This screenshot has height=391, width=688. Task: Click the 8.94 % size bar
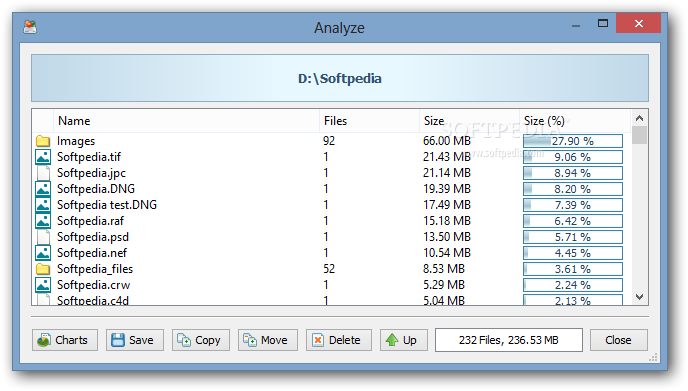[573, 173]
